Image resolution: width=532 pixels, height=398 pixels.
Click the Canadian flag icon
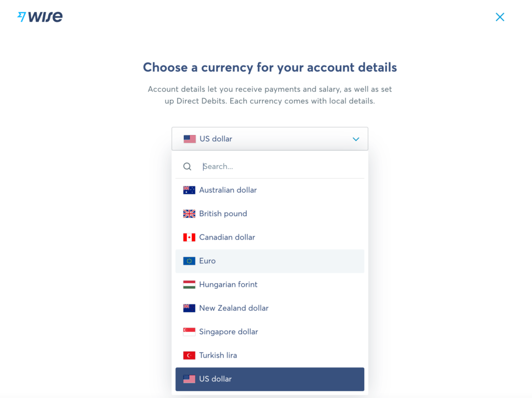tap(189, 237)
